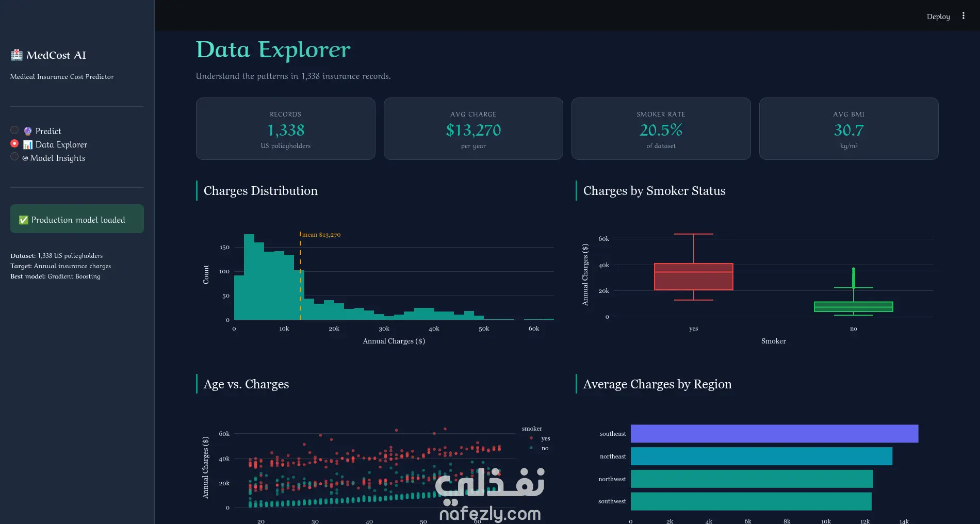The image size is (980, 524).
Task: Click the southeast region bar
Action: pos(774,434)
